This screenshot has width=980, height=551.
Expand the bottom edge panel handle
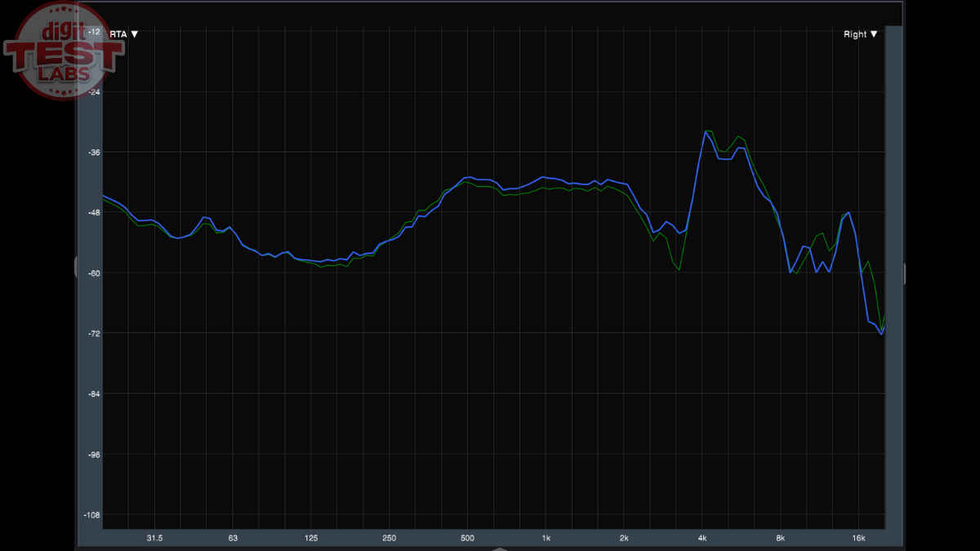(x=494, y=549)
